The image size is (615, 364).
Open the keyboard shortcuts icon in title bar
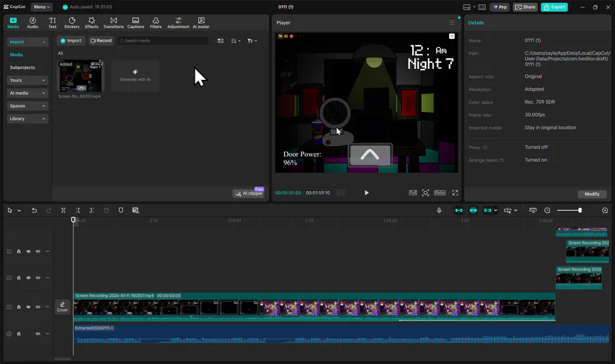click(482, 7)
